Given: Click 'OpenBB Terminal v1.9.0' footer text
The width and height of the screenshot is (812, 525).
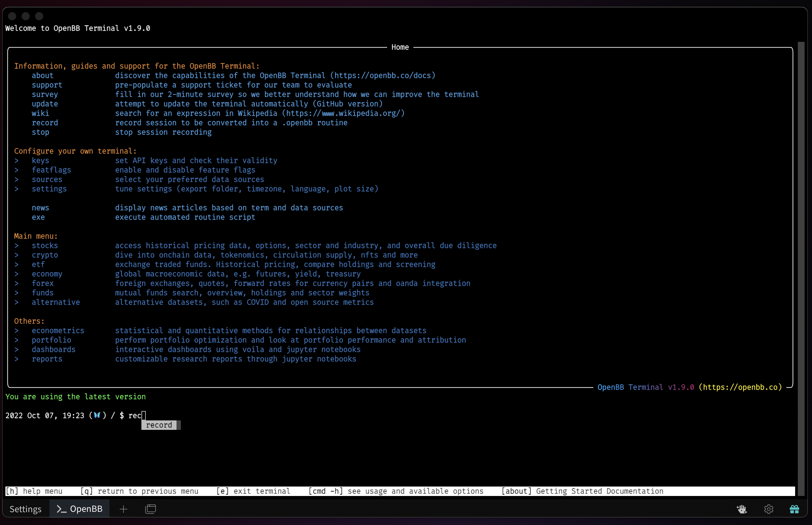Looking at the screenshot, I should coord(646,387).
